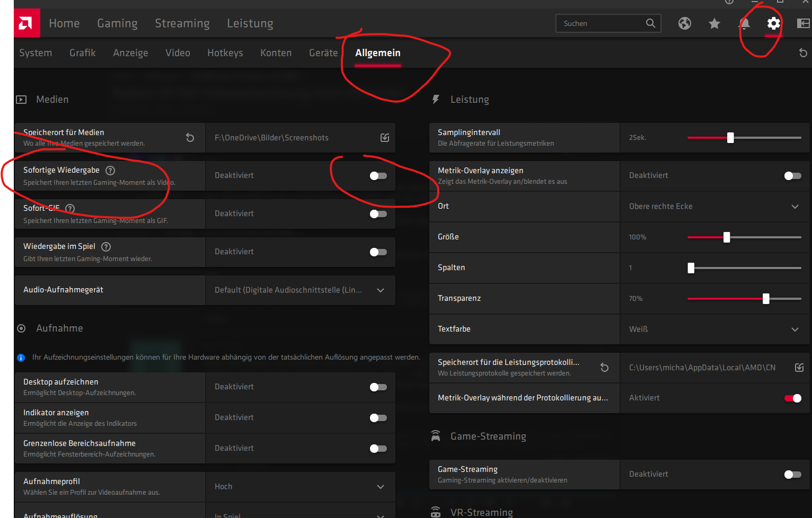Toggle Desktop aufzeichnen on
Image resolution: width=812 pixels, height=518 pixels.
(x=378, y=387)
